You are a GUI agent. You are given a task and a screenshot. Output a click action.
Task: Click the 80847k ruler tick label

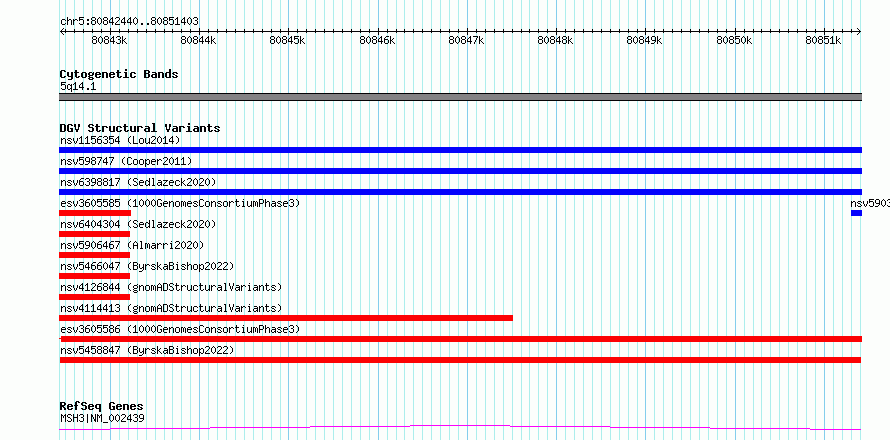click(467, 40)
